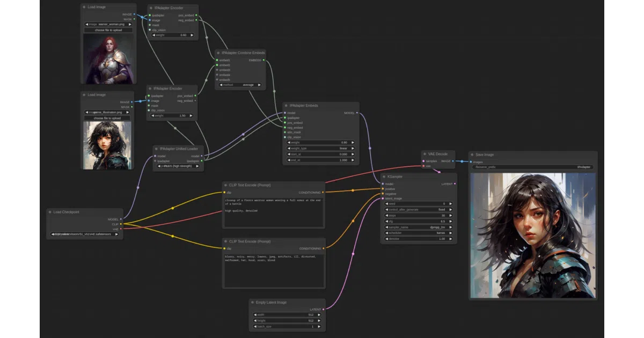Toggle collapse on the Empty Latent Image node

pos(253,302)
